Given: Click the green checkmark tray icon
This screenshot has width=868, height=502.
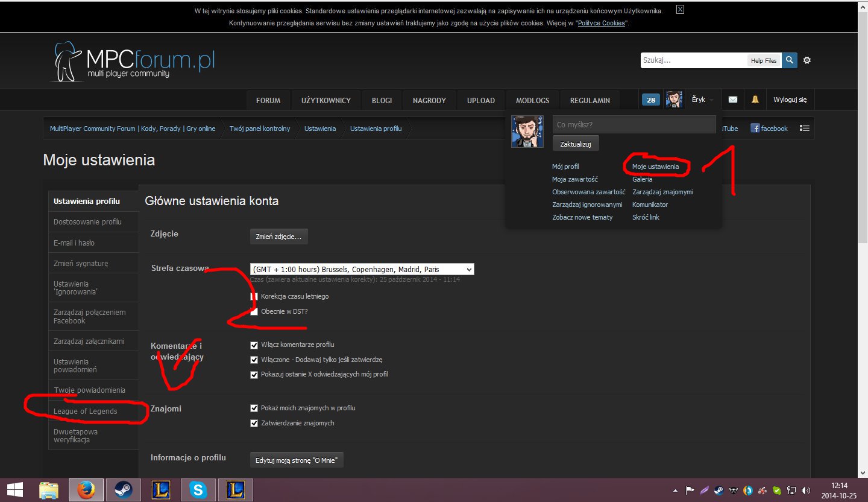Looking at the screenshot, I should coord(778,490).
